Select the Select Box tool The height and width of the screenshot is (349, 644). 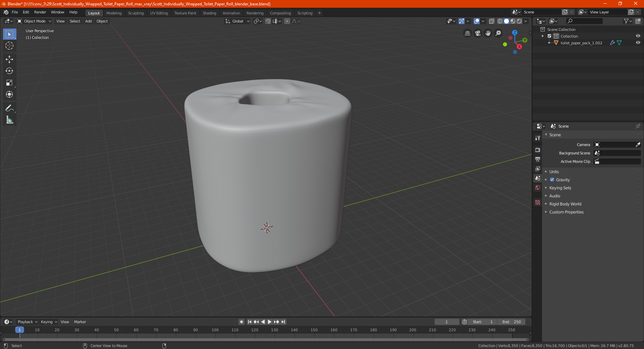tap(9, 34)
